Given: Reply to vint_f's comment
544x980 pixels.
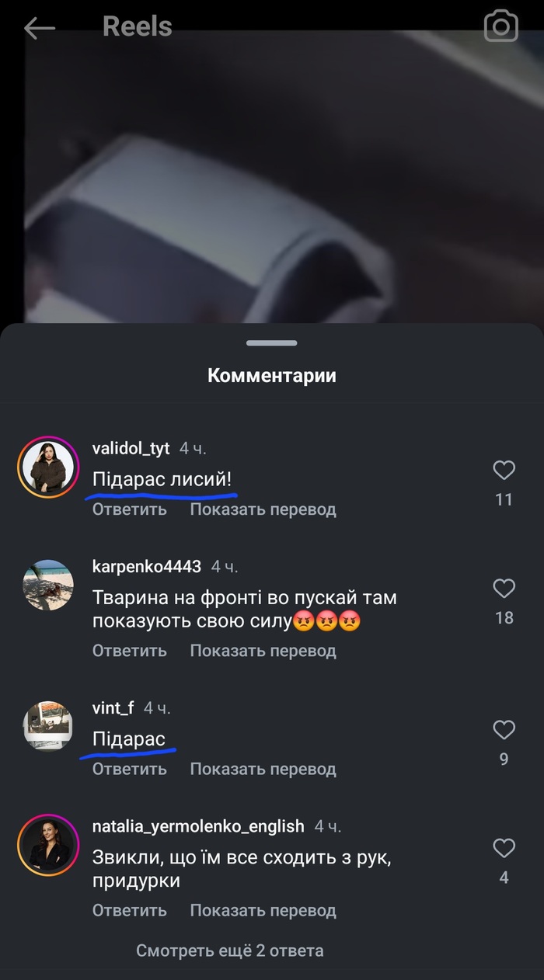Looking at the screenshot, I should pos(130,769).
